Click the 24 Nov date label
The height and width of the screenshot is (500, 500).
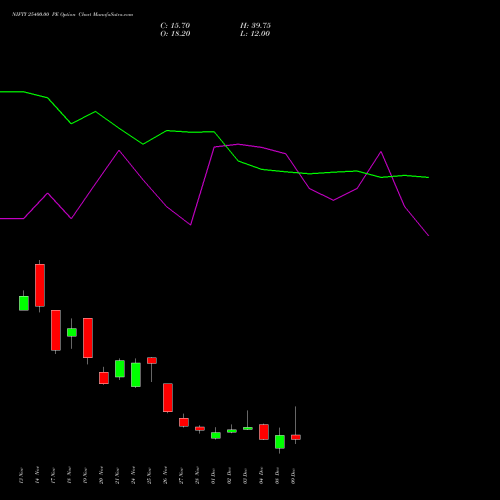pyautogui.click(x=134, y=476)
